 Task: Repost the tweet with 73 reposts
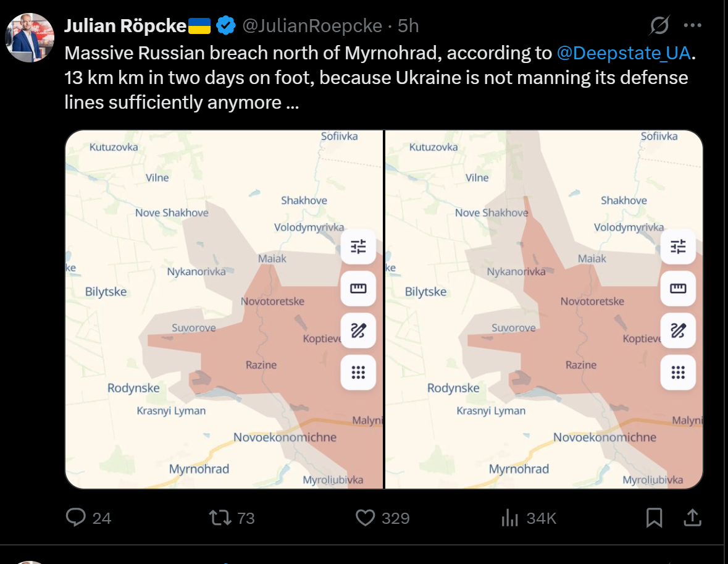(x=232, y=518)
